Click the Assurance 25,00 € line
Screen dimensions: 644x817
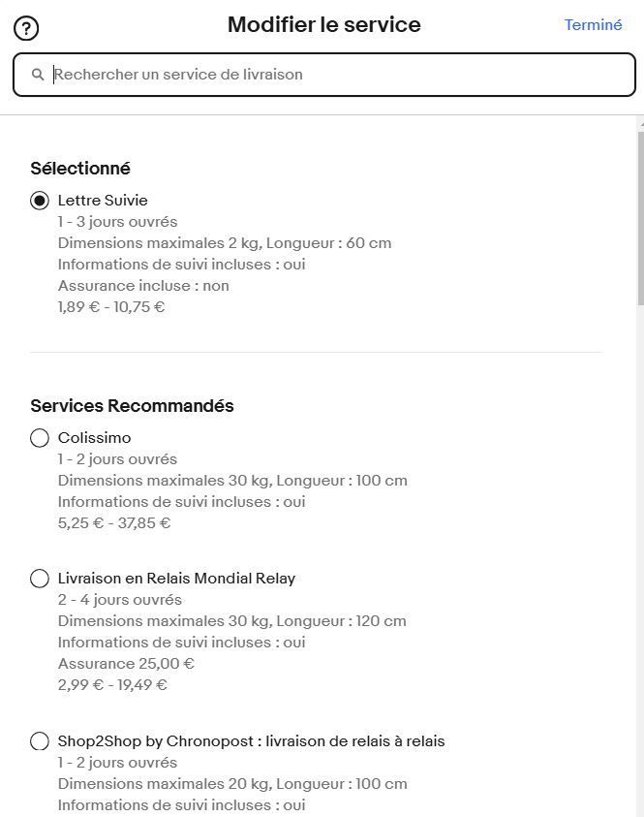[126, 664]
